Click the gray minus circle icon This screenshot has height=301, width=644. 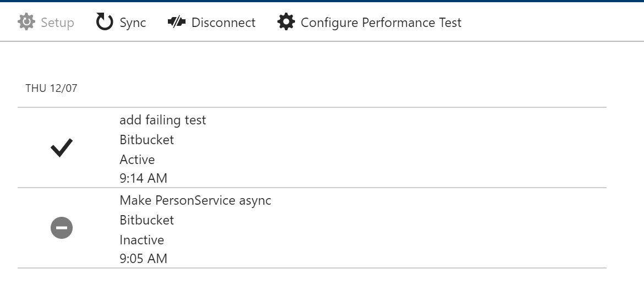click(62, 228)
